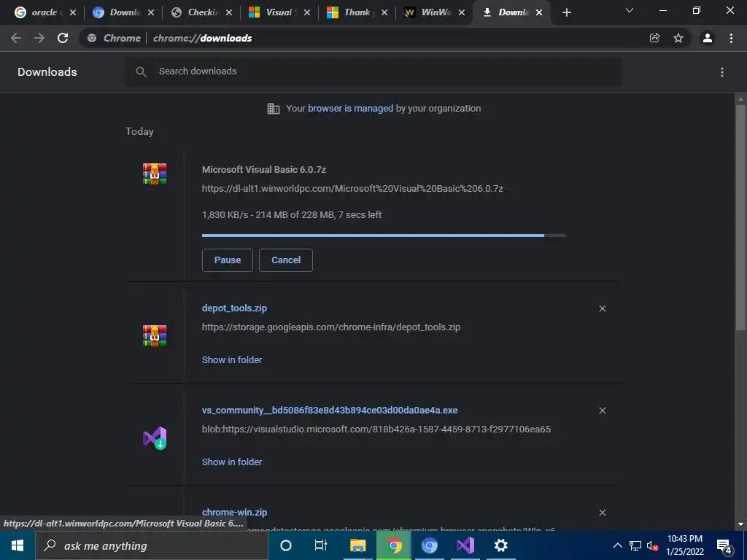Click the muted volume tray icon
This screenshot has height=560, width=747.
(652, 545)
